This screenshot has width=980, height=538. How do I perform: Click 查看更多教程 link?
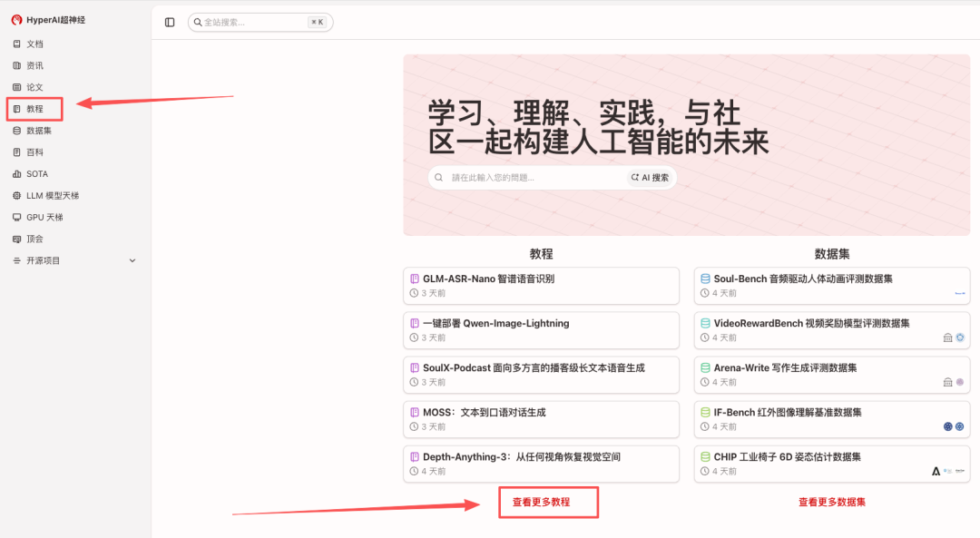coord(541,502)
